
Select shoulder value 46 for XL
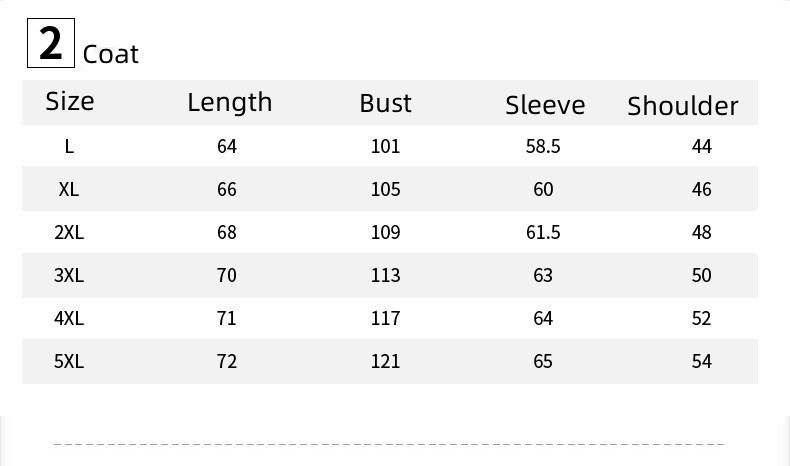click(x=701, y=189)
